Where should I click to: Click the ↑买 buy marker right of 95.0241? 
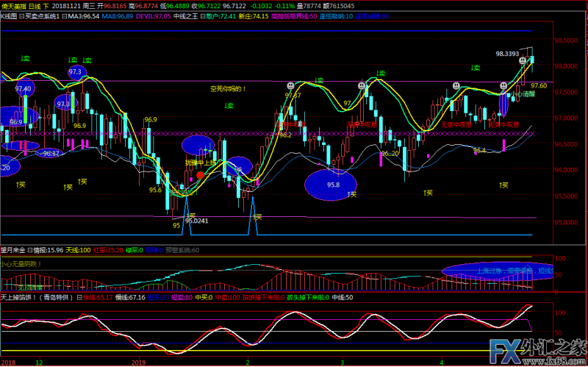257,216
